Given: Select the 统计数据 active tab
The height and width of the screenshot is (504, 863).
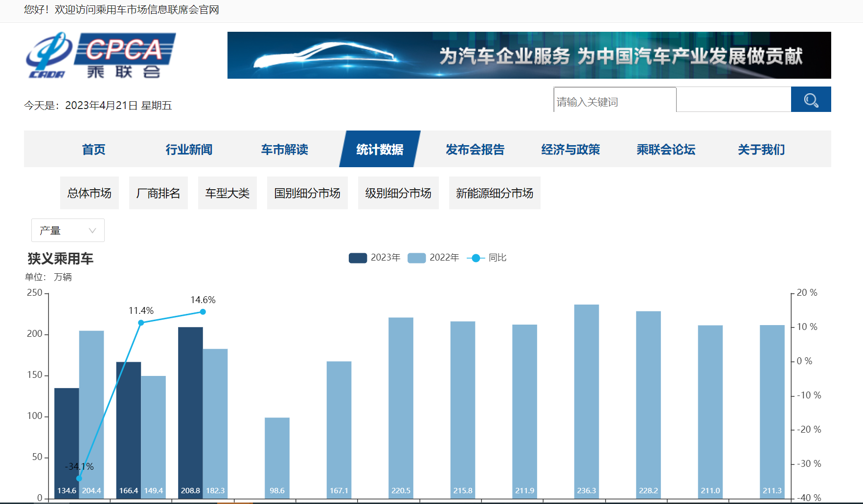Looking at the screenshot, I should 380,150.
